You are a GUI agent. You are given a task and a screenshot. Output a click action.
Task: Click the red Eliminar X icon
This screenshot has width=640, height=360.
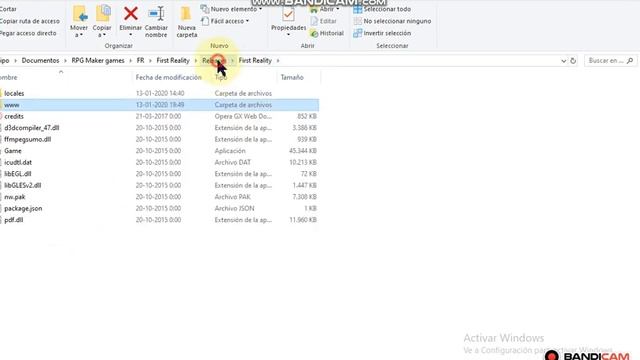point(131,13)
